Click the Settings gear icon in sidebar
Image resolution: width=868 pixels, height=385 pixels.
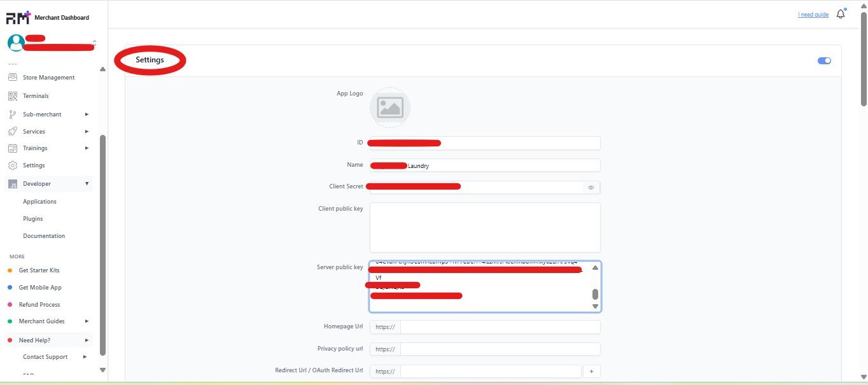point(12,165)
